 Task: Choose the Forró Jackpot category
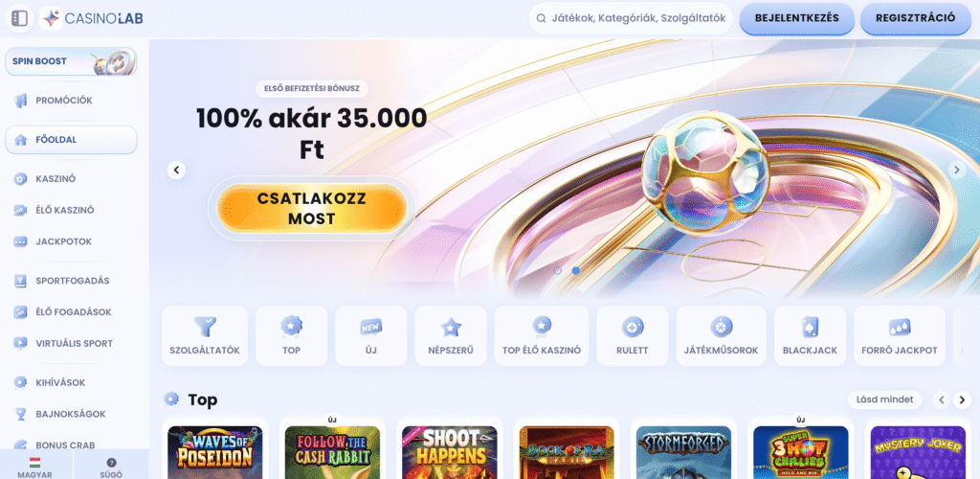[900, 336]
